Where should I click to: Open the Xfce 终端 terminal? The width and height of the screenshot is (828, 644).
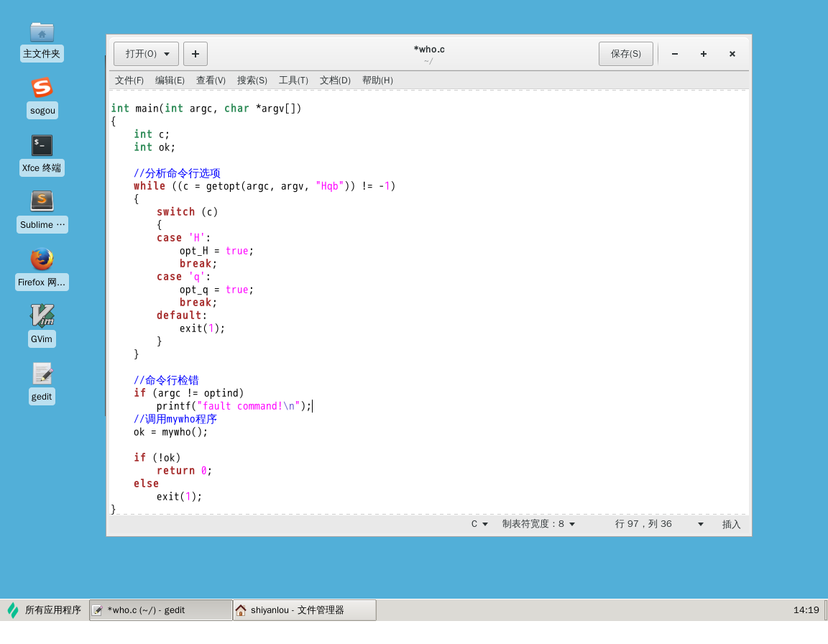42,145
